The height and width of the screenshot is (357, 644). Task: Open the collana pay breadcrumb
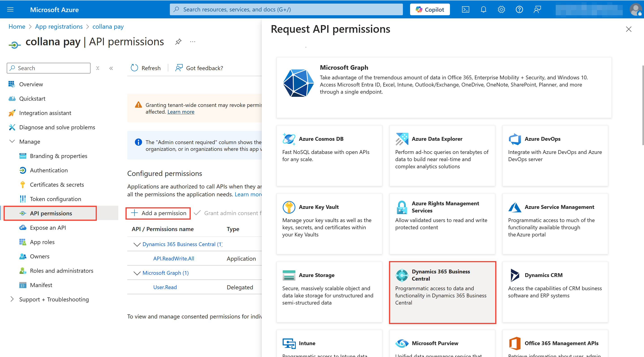pyautogui.click(x=108, y=26)
